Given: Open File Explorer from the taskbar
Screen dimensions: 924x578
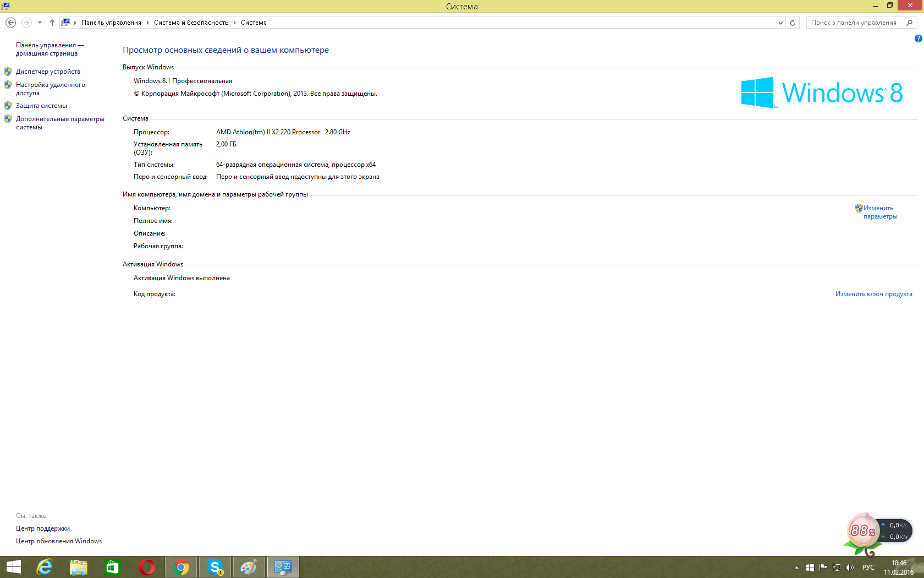Looking at the screenshot, I should [78, 567].
